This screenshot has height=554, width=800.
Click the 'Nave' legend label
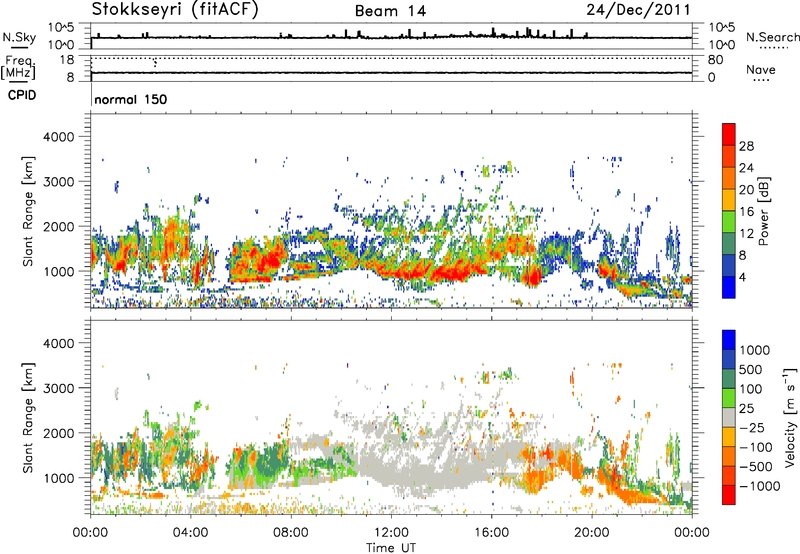(x=761, y=69)
